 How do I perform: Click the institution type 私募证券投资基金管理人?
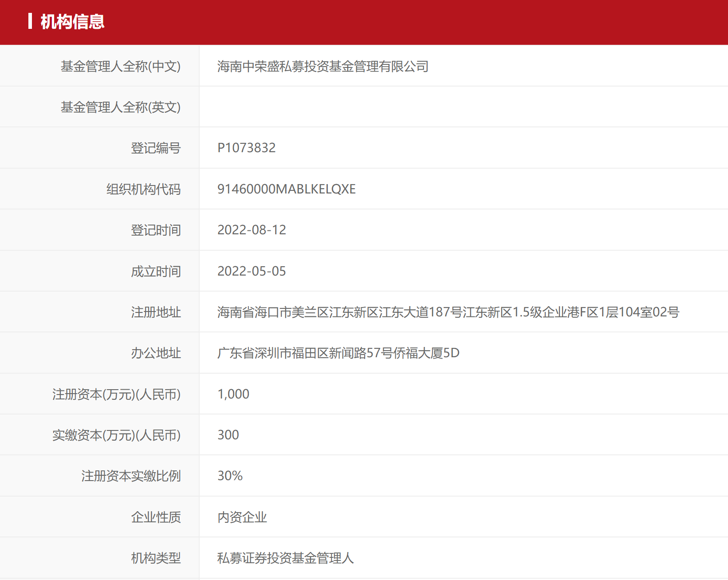click(285, 558)
